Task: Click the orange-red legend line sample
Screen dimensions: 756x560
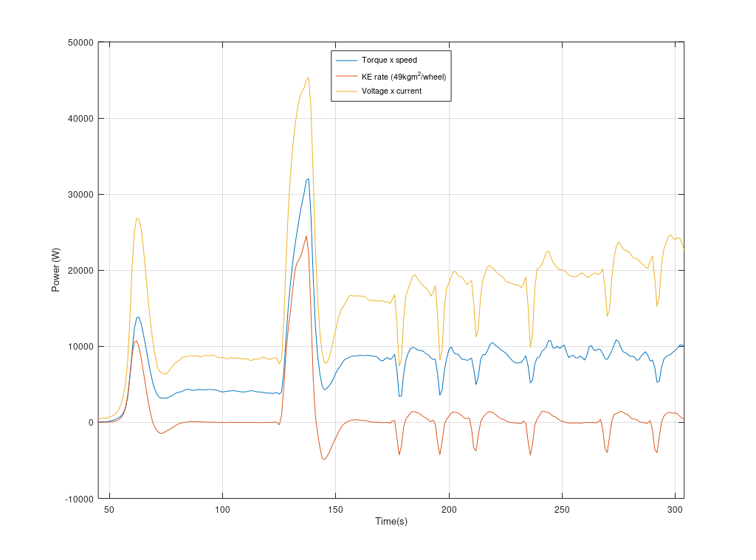Action: pos(347,76)
